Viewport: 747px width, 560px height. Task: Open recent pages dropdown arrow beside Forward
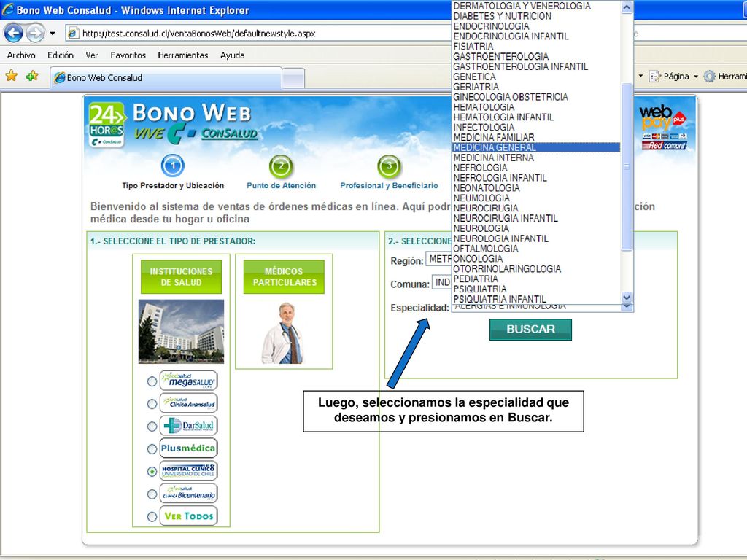pos(53,34)
